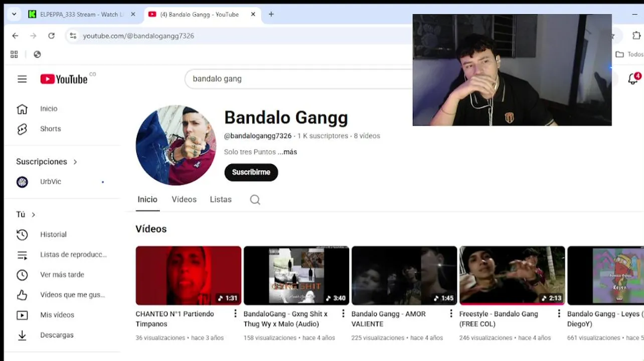Open the tab search dropdown arrow
This screenshot has height=361, width=644.
14,14
